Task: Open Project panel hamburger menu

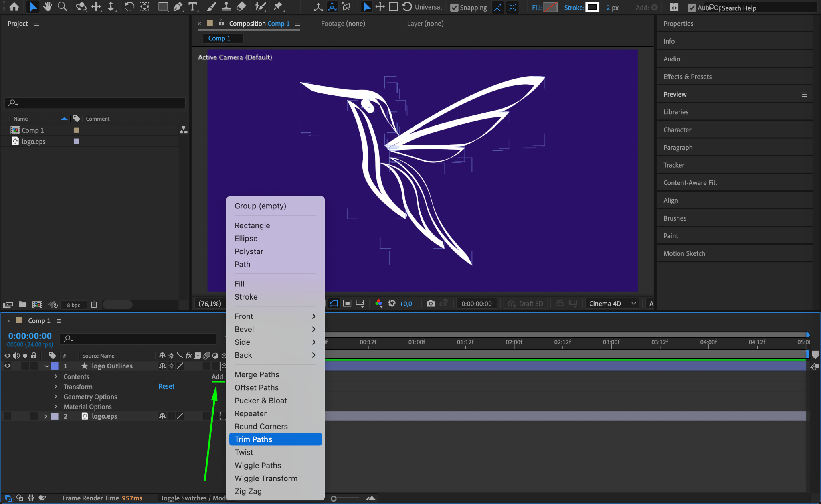Action: [36, 24]
